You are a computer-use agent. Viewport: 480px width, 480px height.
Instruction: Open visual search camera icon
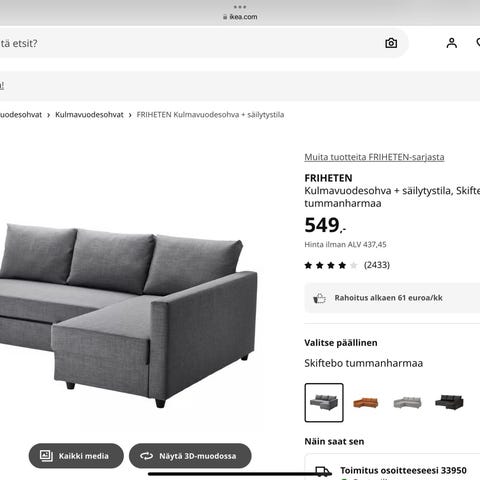(391, 43)
